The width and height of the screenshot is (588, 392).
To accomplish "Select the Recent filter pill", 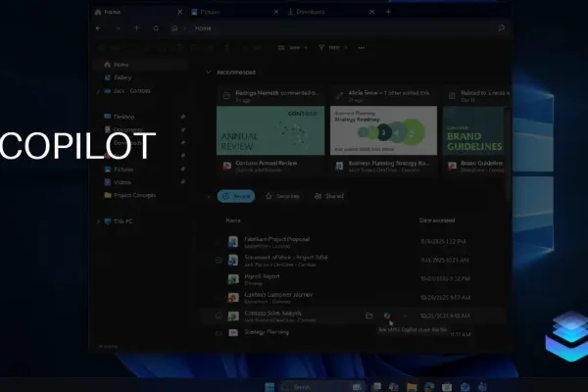I will click(236, 196).
